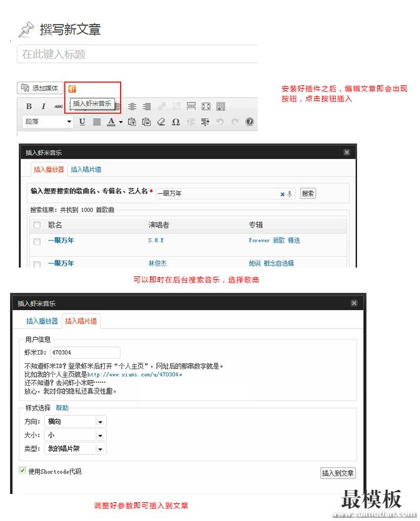Check the 林俊杰 一眼万年 song row checkbox
420x521 pixels.
[37, 265]
